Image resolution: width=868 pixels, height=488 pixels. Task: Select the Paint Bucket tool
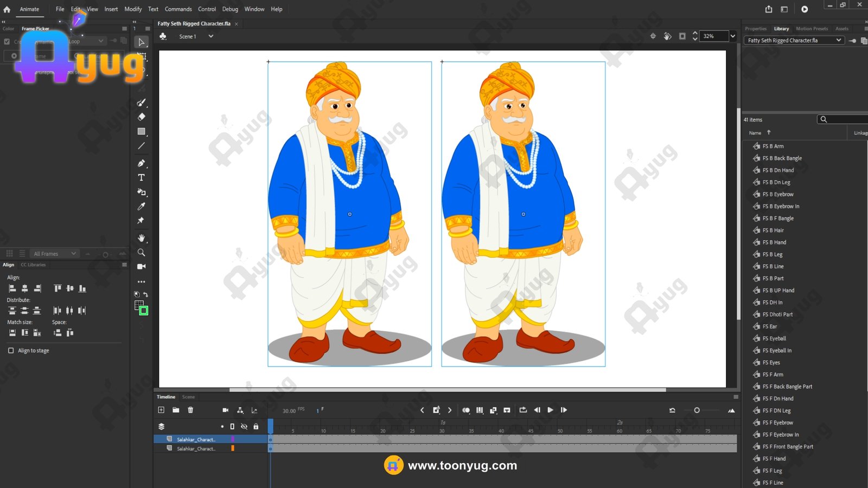141,192
